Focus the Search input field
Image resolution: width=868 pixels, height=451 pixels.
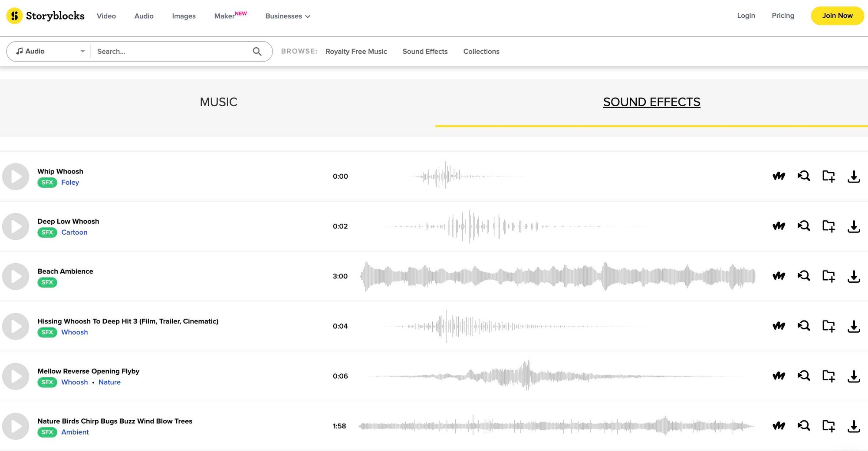(x=172, y=52)
